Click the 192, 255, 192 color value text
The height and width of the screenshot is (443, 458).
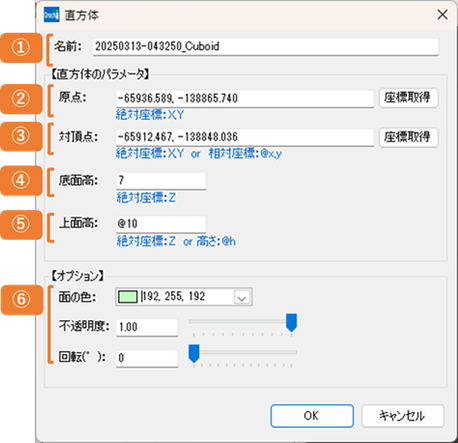(x=173, y=296)
